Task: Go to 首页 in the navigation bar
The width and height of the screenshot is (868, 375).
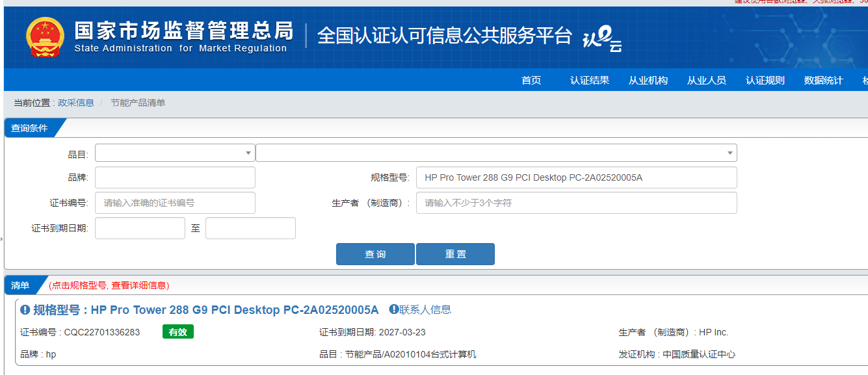Action: pyautogui.click(x=531, y=81)
